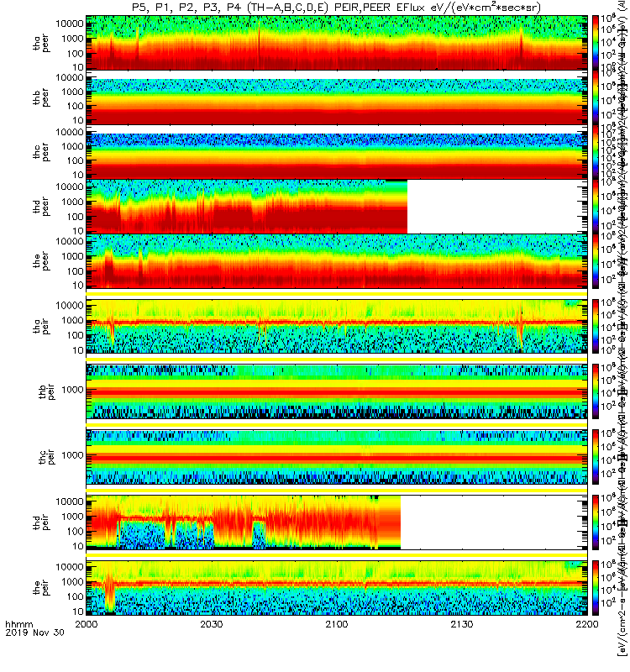Click the 10 tick label of thb peer

(78, 120)
